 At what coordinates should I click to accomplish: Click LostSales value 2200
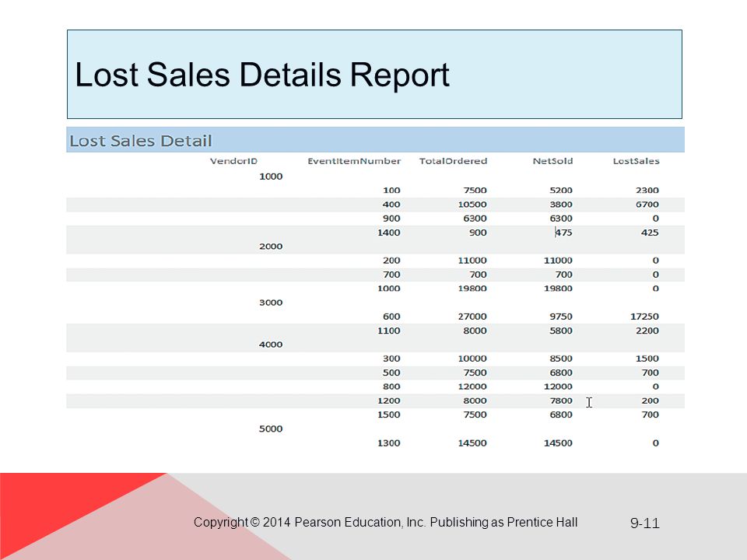(647, 331)
